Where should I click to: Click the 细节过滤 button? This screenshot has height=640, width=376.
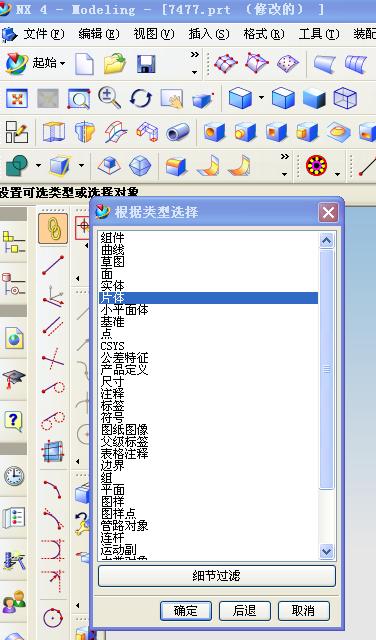[x=217, y=576]
